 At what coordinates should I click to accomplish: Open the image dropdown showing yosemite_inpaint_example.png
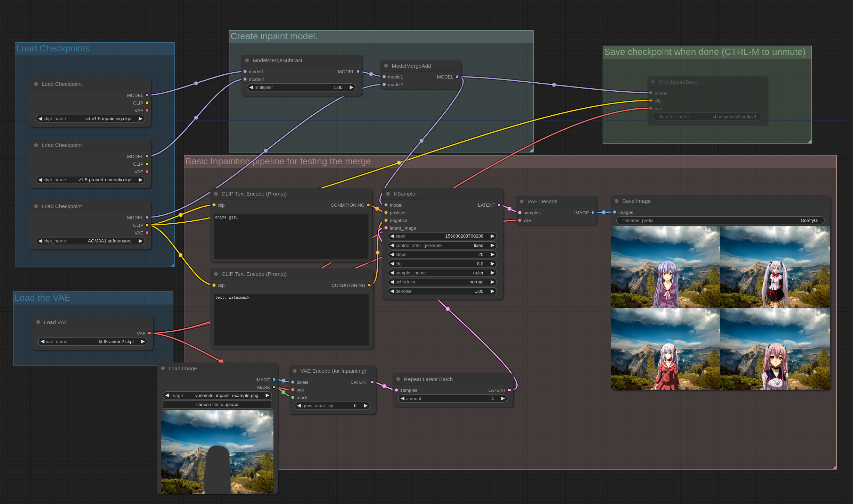pyautogui.click(x=217, y=395)
